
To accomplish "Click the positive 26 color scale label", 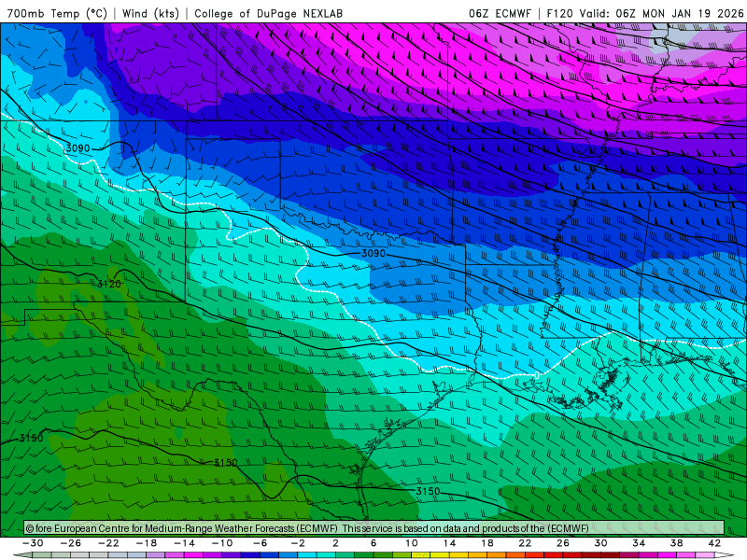I will pos(563,543).
